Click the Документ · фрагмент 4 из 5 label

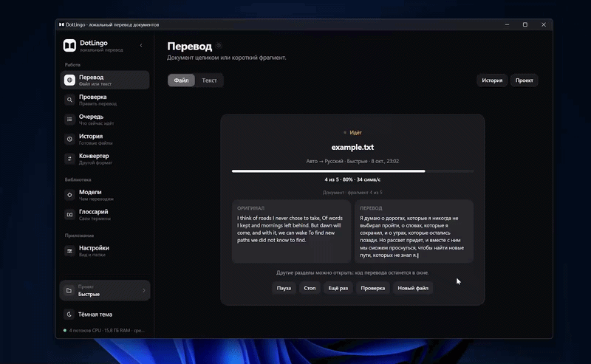(352, 193)
